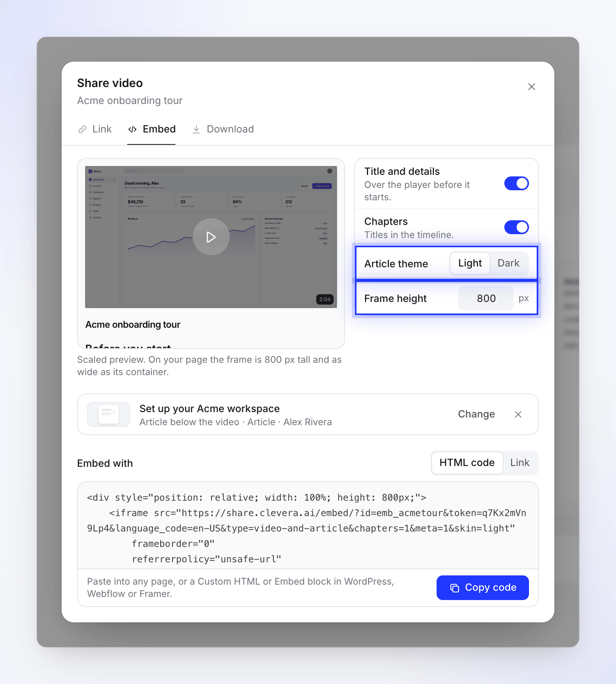Close the Share video dialog
The height and width of the screenshot is (684, 616).
(x=531, y=87)
